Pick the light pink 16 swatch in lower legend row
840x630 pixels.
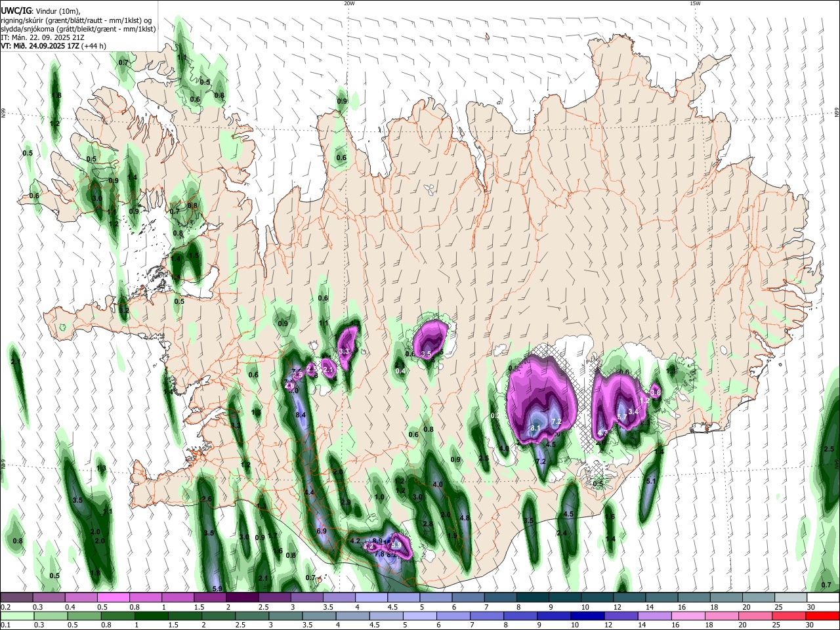[x=688, y=616]
